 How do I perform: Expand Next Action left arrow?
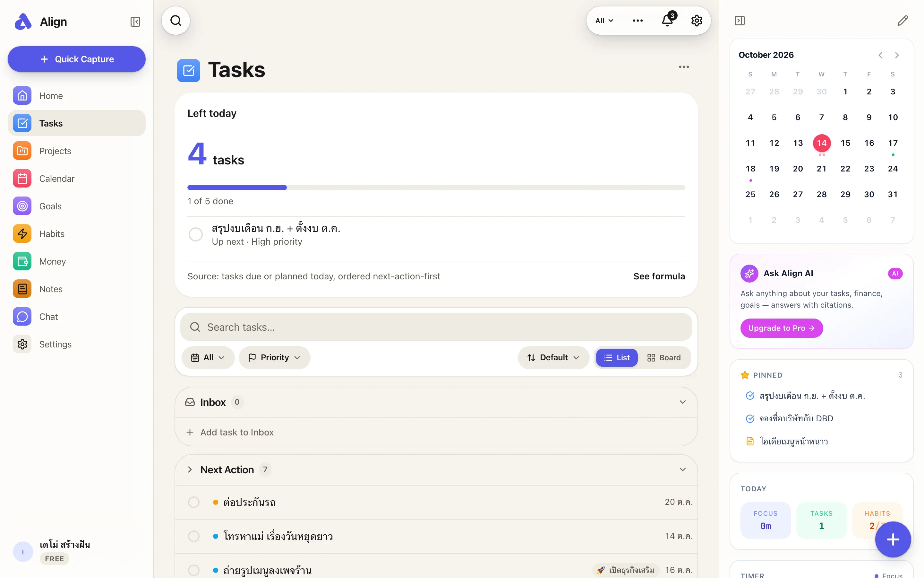(190, 469)
